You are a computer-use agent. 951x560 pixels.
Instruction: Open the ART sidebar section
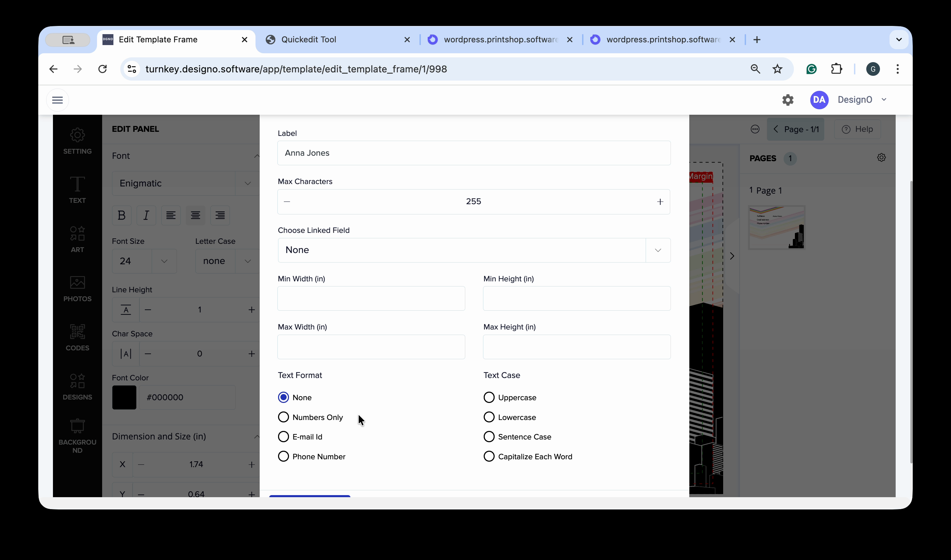click(77, 239)
